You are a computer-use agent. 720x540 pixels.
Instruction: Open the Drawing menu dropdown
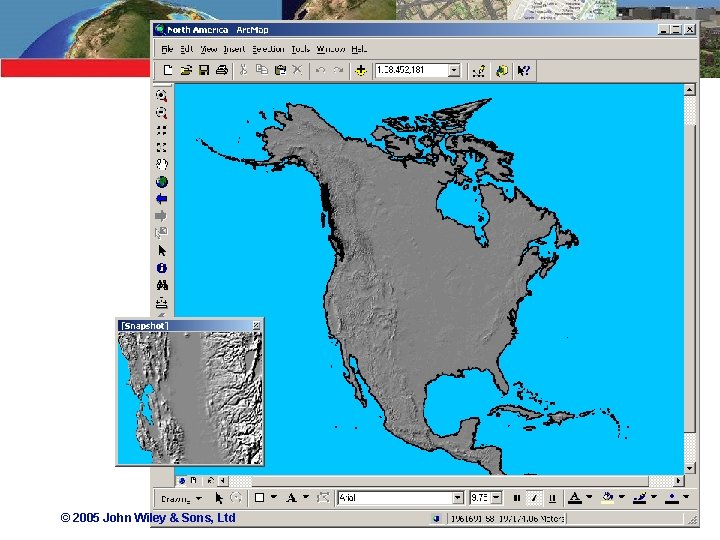tap(181, 498)
